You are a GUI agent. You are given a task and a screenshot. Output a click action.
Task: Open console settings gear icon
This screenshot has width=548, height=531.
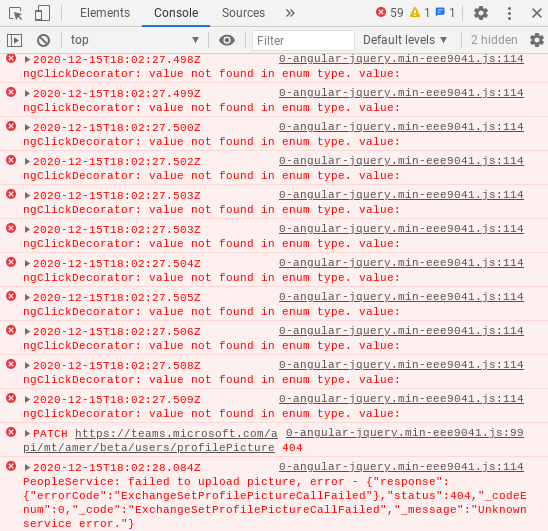click(537, 40)
